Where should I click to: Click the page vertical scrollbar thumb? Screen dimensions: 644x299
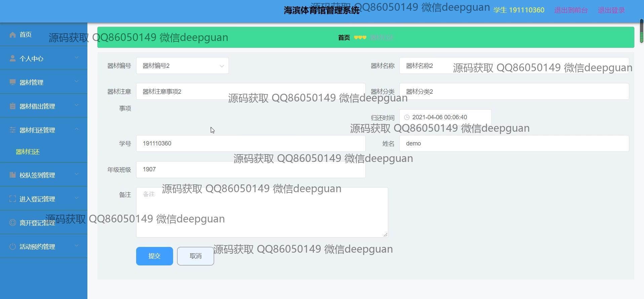point(642,31)
